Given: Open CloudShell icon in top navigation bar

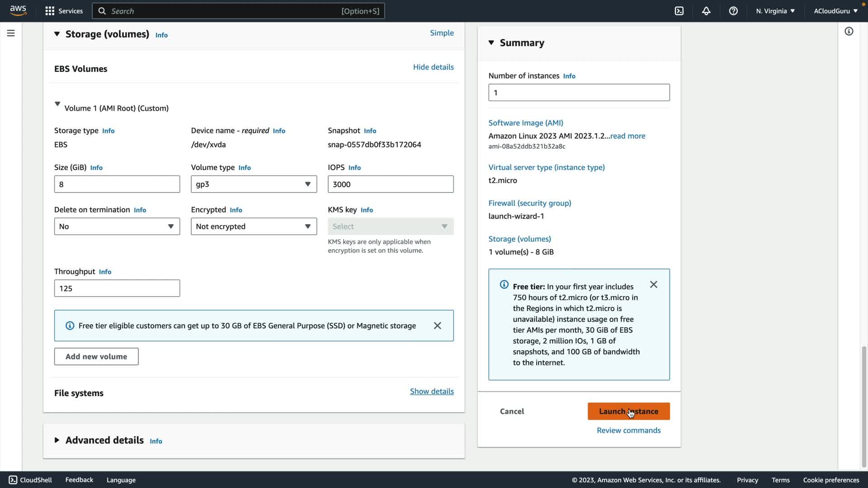Looking at the screenshot, I should click(679, 11).
